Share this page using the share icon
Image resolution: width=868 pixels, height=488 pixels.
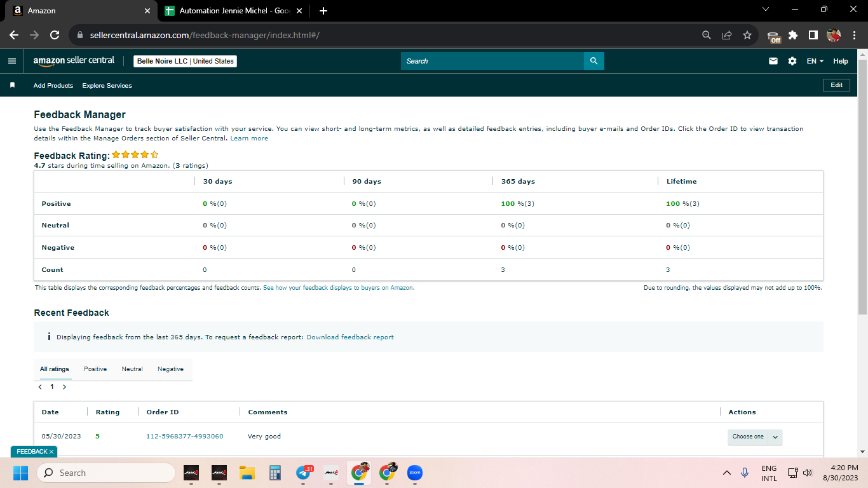(727, 35)
